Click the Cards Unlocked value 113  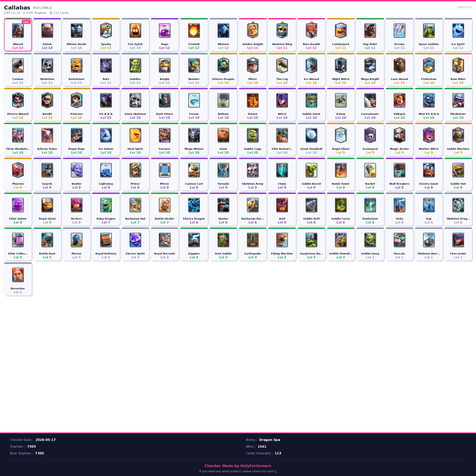tap(278, 453)
